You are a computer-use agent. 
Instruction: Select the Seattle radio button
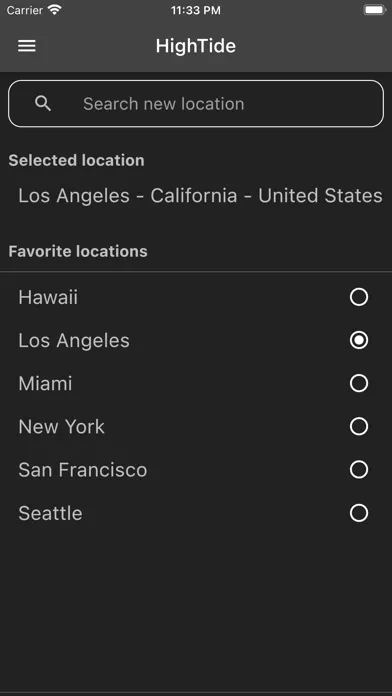point(359,513)
